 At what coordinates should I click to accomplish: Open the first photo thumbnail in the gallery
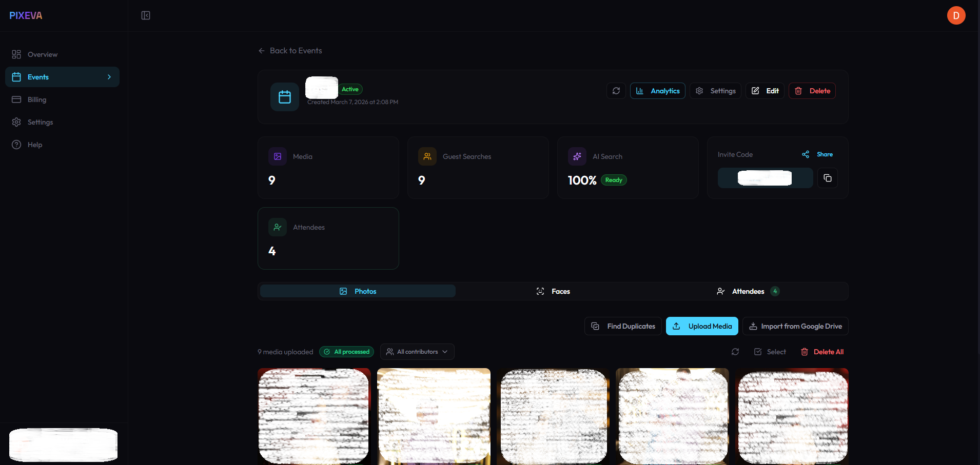point(313,416)
